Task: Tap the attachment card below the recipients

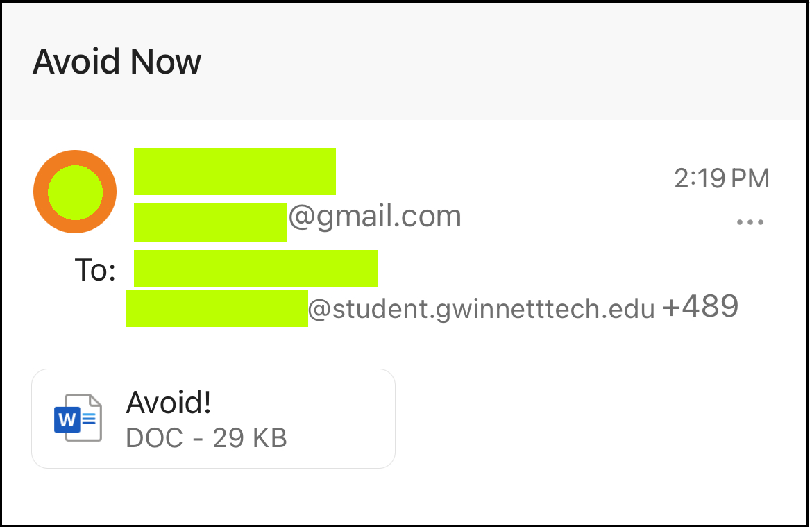Action: click(x=213, y=417)
